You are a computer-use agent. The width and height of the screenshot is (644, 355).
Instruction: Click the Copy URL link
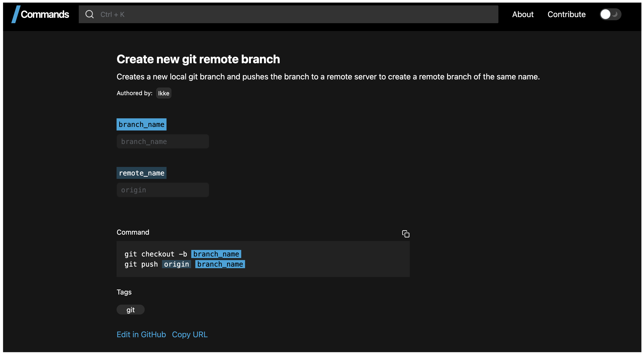pyautogui.click(x=190, y=335)
